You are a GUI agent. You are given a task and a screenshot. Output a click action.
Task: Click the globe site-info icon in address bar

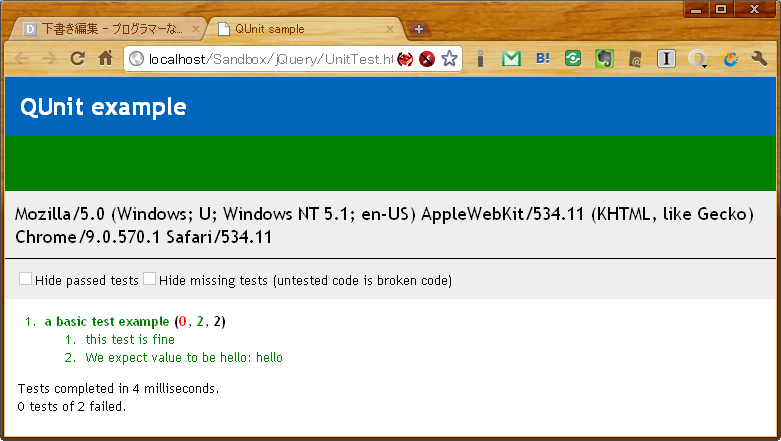[136, 59]
